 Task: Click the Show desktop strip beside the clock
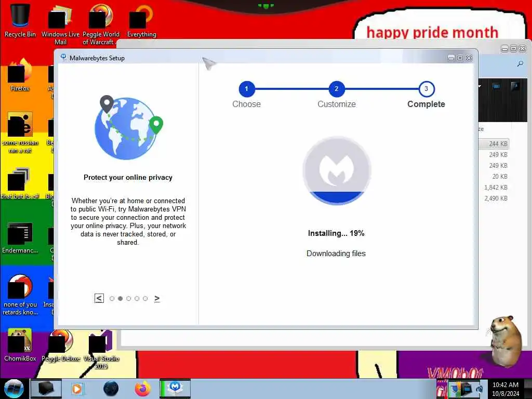(x=528, y=389)
